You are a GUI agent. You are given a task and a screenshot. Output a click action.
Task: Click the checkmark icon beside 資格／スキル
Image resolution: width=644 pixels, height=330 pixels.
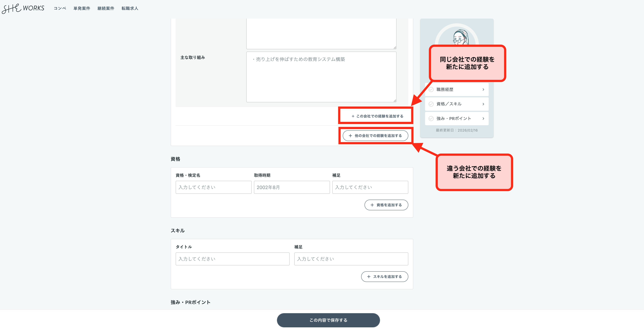coord(431,104)
